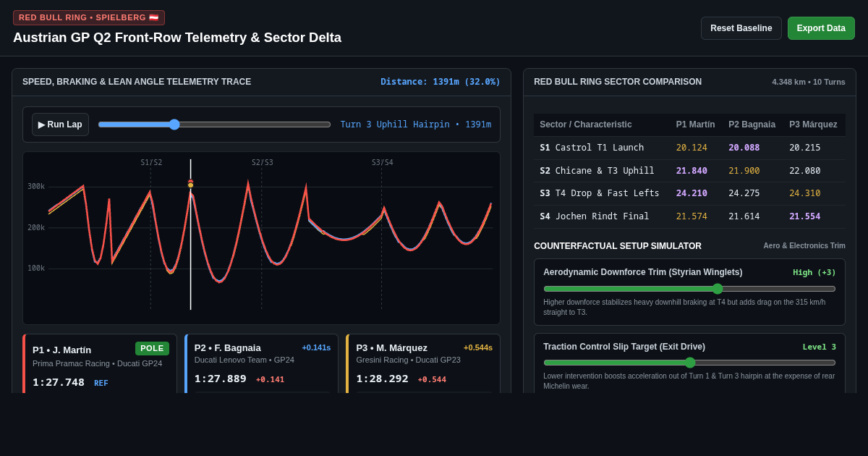Click the +0.141s gap label on Bagnaia card

coord(316,347)
